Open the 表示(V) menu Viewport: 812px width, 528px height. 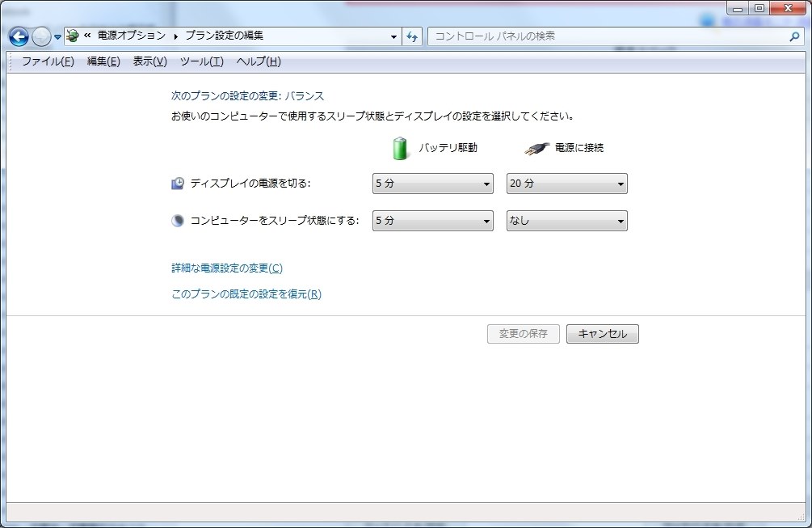pos(149,61)
